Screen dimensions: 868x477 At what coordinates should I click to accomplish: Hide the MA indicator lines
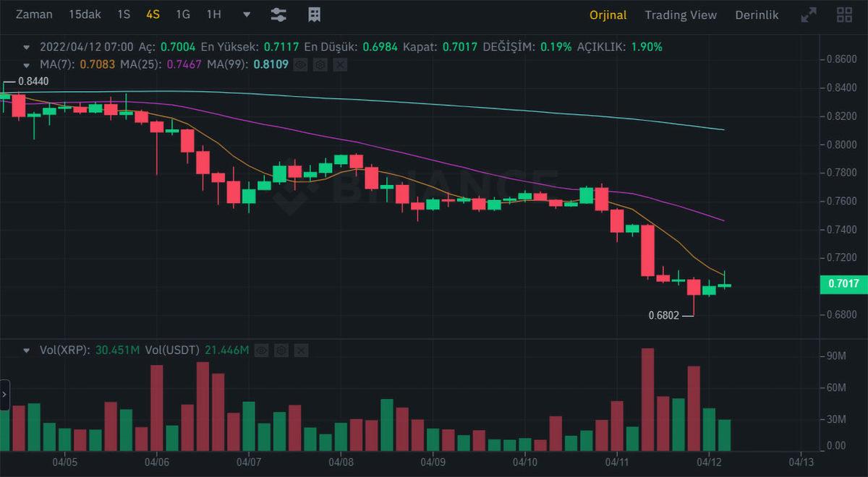tap(301, 65)
